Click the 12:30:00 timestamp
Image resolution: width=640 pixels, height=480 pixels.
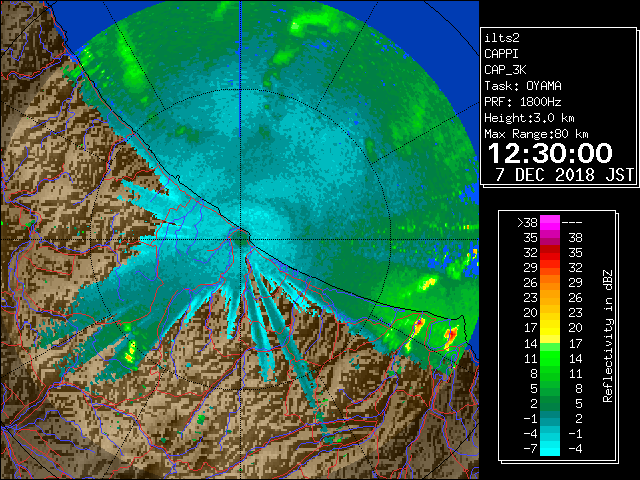tap(550, 153)
